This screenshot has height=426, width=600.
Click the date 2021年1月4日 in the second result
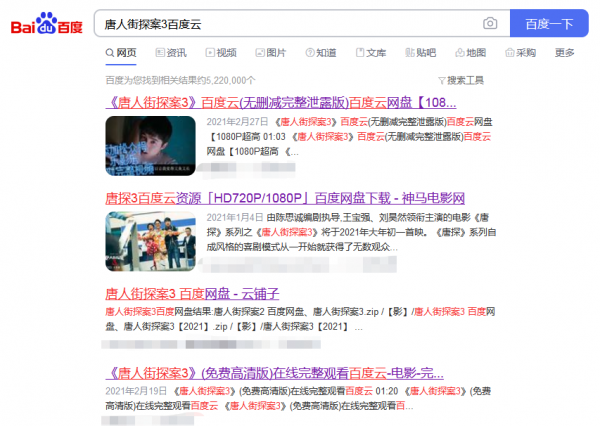point(235,217)
